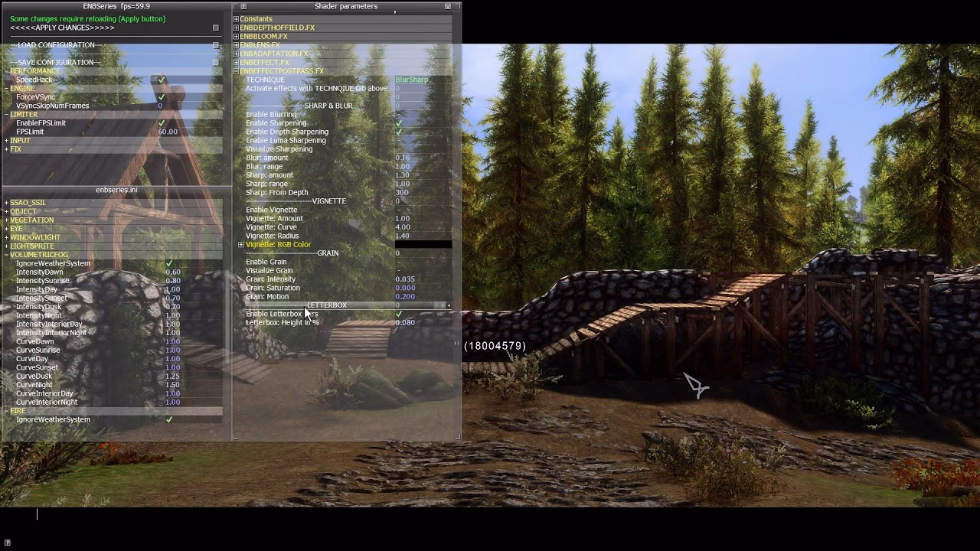Select the CurveNight value 1.50

tap(173, 385)
